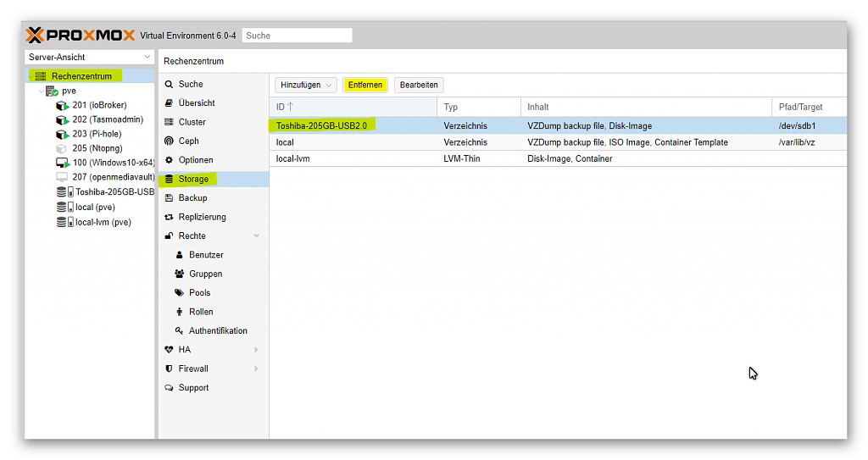Viewport: 868px width, 460px height.
Task: Click storage icon beside local-lvm (pve)
Action: coord(64,222)
